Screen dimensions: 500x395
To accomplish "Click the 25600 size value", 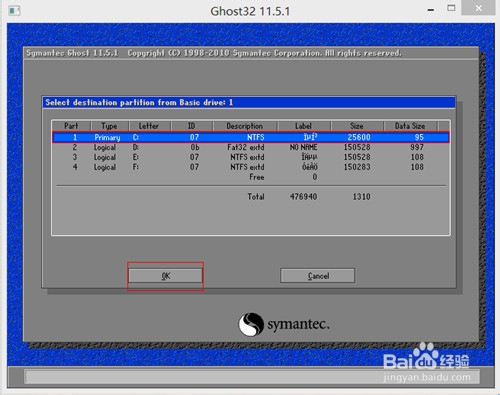I will (x=359, y=137).
